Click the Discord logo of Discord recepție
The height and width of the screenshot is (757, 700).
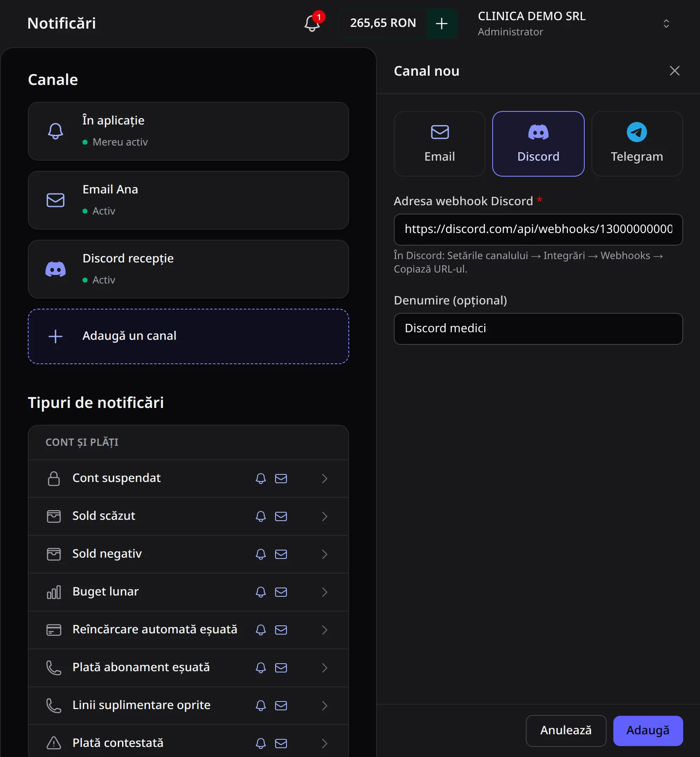click(56, 269)
